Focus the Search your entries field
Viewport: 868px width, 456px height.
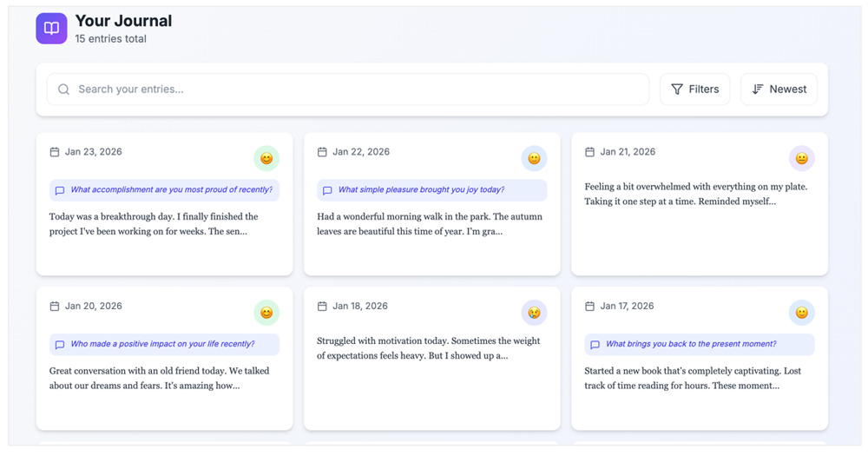pos(356,89)
